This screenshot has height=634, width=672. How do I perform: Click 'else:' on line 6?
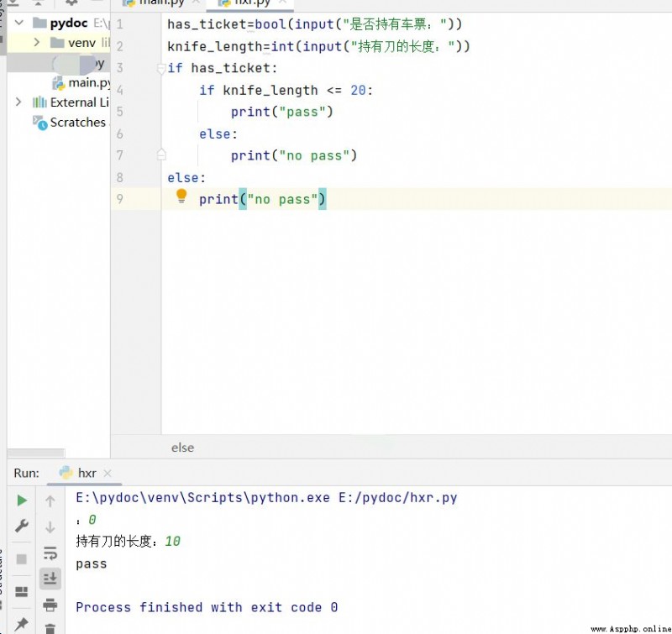(218, 134)
